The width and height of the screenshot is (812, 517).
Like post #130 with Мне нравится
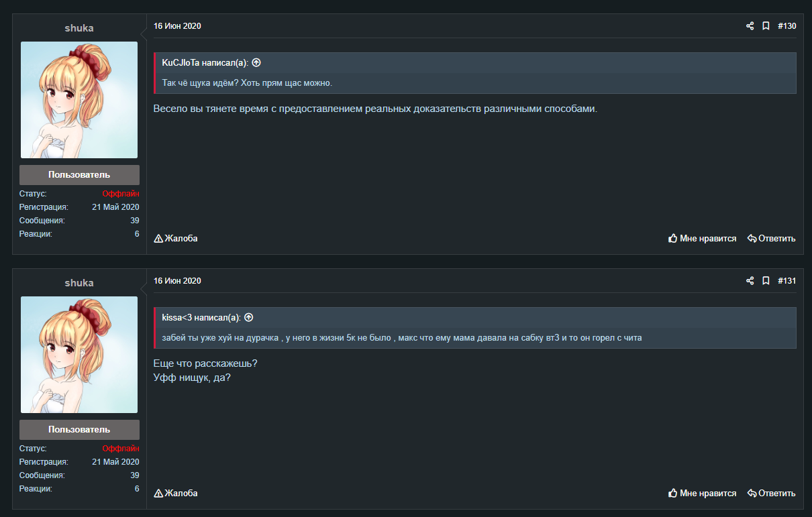click(x=703, y=238)
